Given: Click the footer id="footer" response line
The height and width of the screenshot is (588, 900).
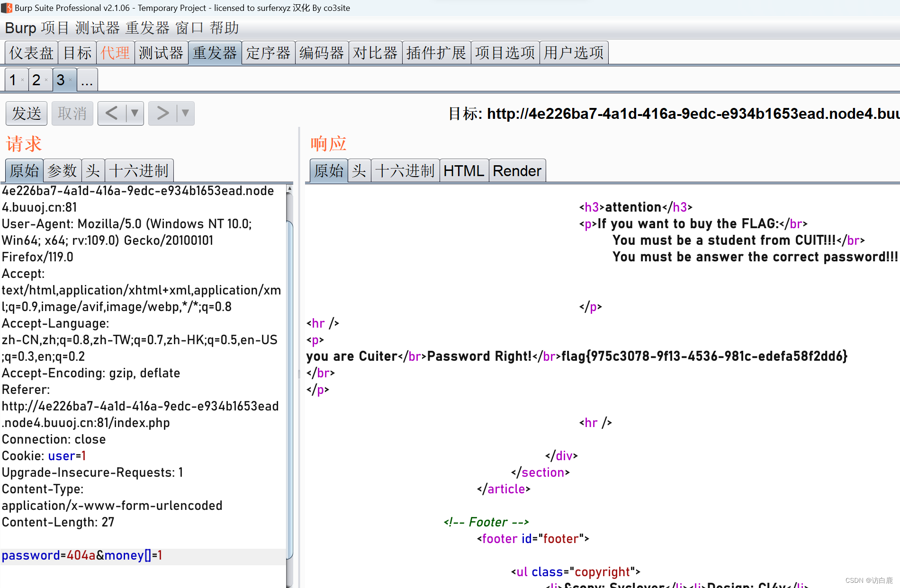Looking at the screenshot, I should coord(533,539).
